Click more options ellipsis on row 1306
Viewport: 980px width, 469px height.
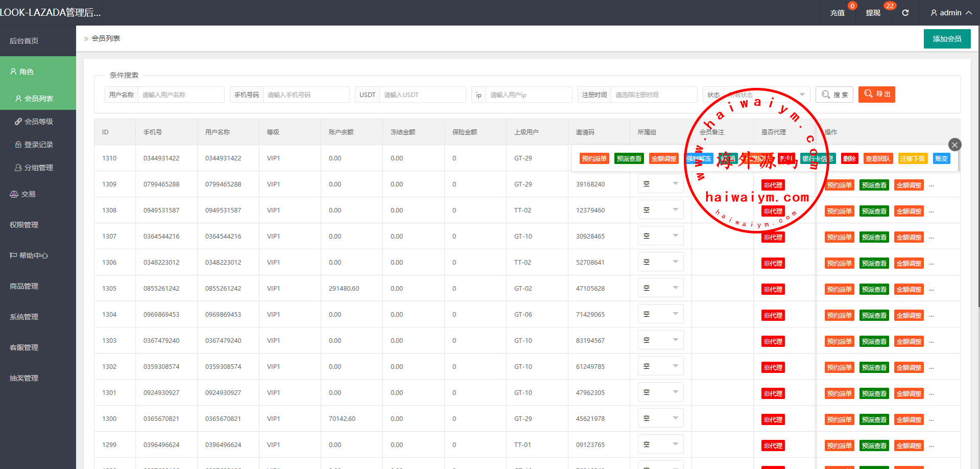[x=931, y=264]
